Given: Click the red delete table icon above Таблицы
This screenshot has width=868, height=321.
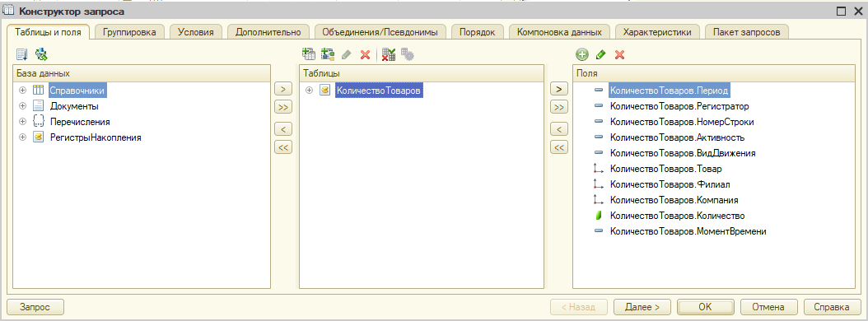Looking at the screenshot, I should click(365, 54).
